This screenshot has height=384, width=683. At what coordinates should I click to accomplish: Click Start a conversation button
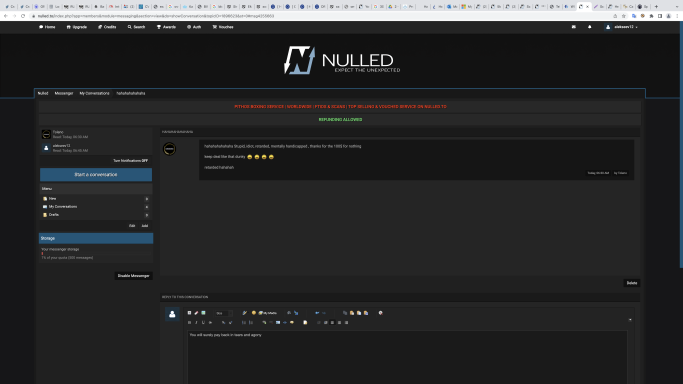coord(96,175)
